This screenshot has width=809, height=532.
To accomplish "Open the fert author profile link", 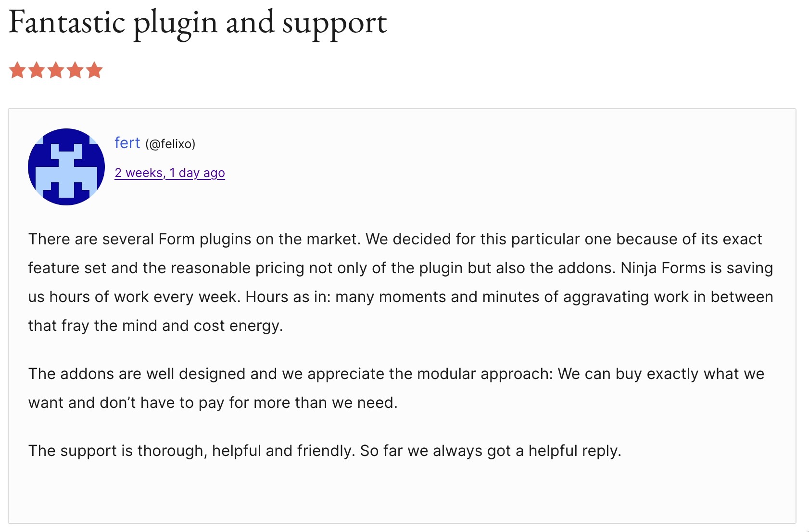I will pyautogui.click(x=127, y=143).
